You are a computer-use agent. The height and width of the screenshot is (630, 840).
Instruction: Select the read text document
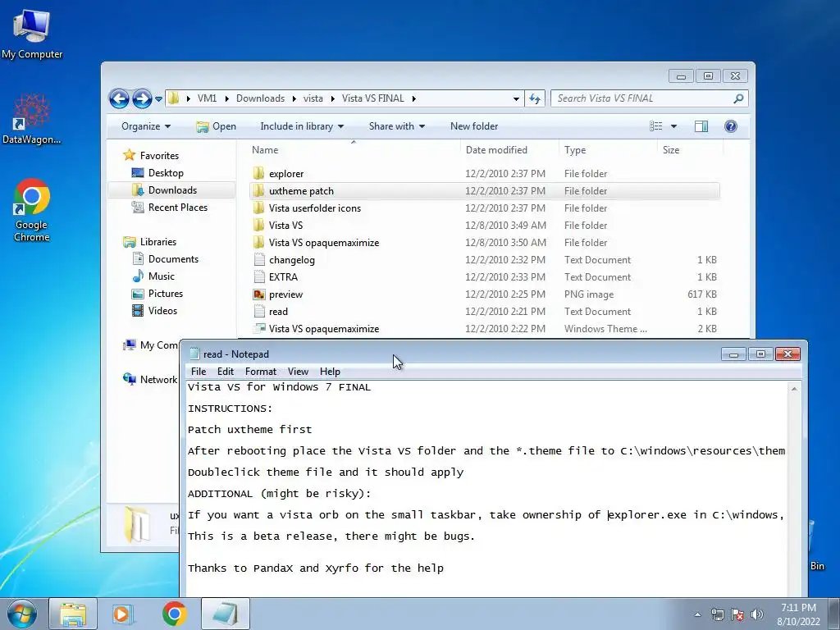(484, 311)
